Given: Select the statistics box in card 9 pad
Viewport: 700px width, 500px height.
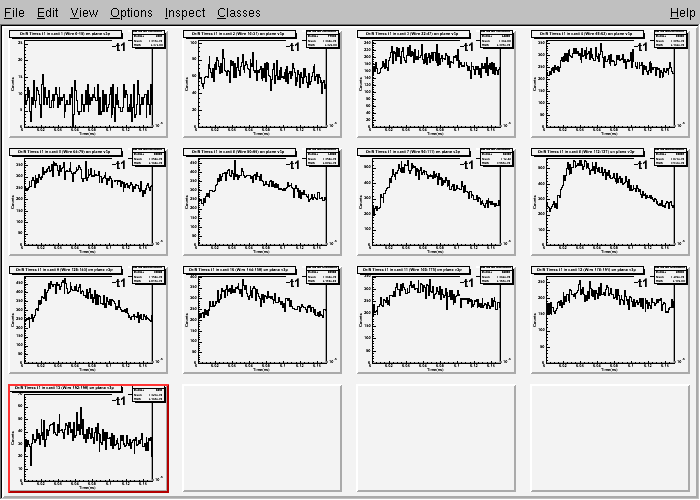Looking at the screenshot, I should (149, 275).
